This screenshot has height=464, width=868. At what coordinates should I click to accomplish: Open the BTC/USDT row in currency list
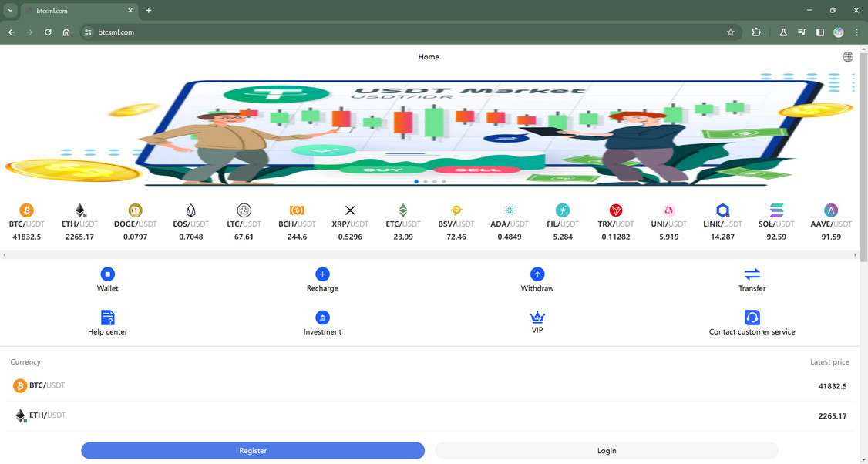click(x=429, y=386)
